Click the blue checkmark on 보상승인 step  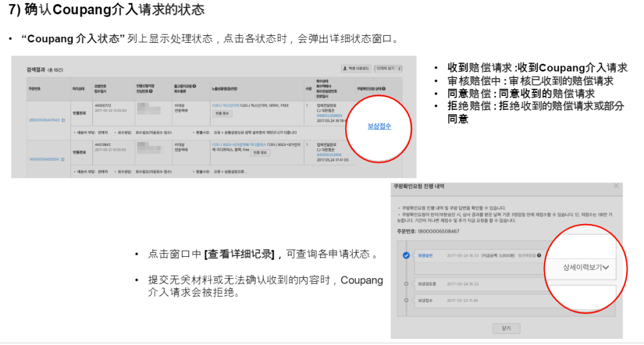tap(405, 254)
